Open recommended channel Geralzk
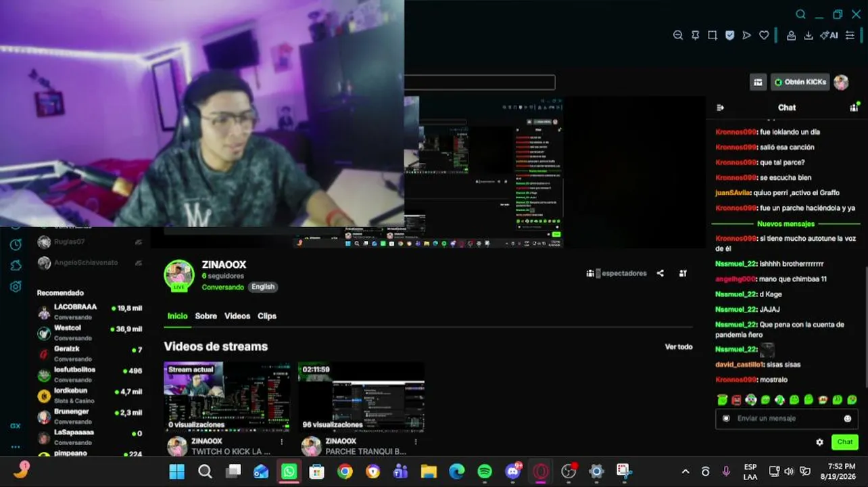The width and height of the screenshot is (868, 487). (89, 353)
